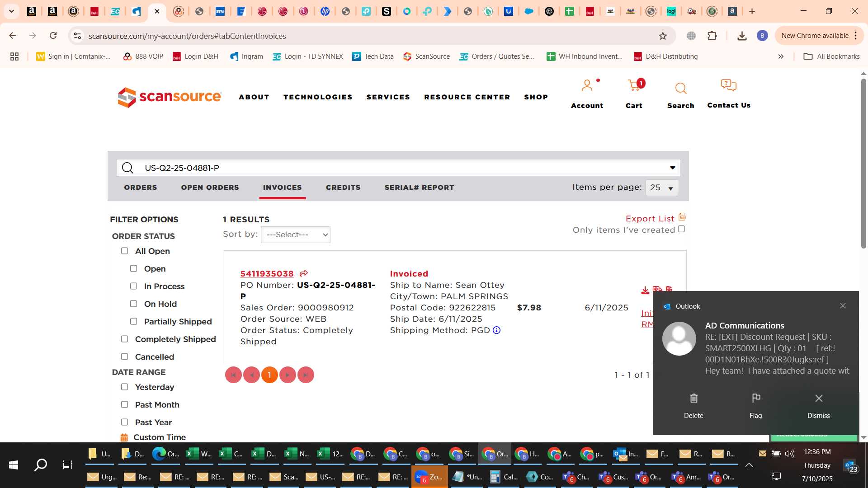Open Windows taskbar search
868x488 pixels.
(x=41, y=465)
